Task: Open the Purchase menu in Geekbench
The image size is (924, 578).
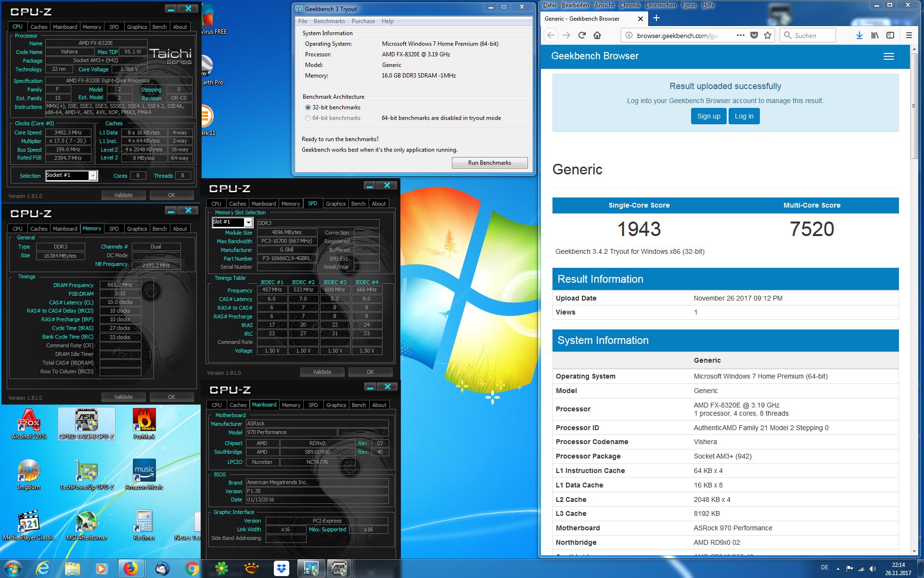Action: coord(363,21)
